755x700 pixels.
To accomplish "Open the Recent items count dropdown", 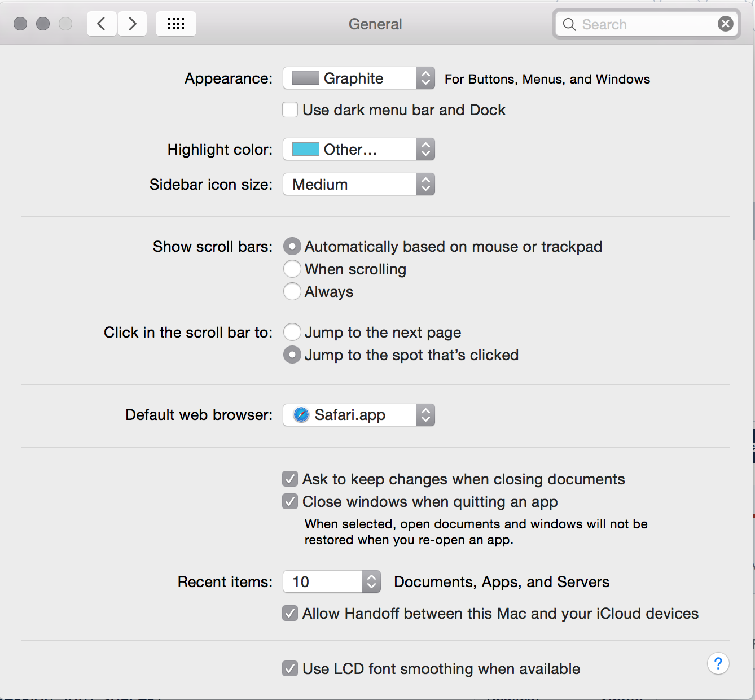I will pyautogui.click(x=332, y=581).
